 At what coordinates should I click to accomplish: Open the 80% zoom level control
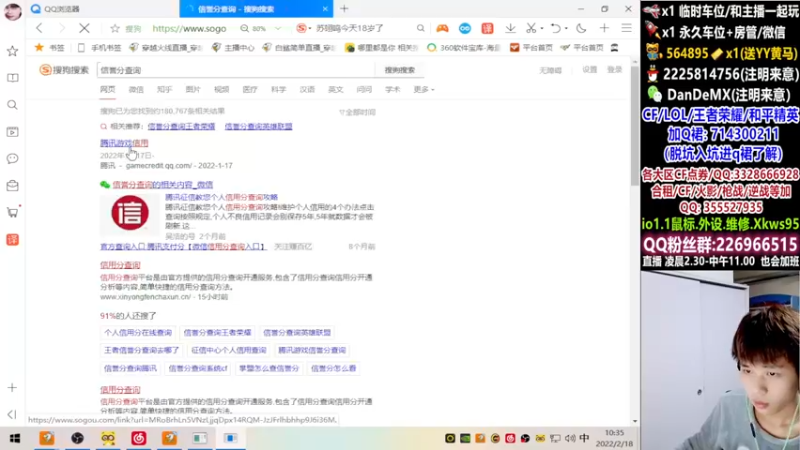[x=254, y=29]
